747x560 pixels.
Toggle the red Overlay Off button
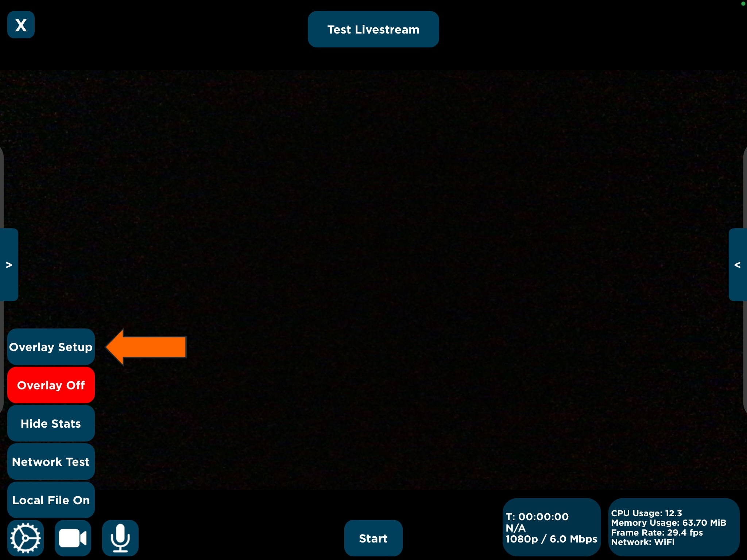[x=51, y=385]
